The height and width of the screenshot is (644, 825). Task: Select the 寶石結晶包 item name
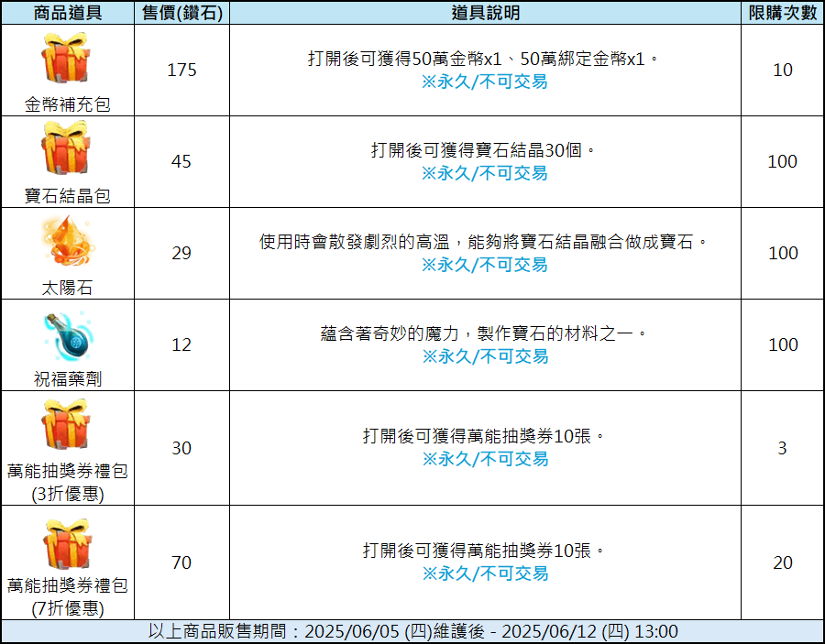(x=67, y=195)
